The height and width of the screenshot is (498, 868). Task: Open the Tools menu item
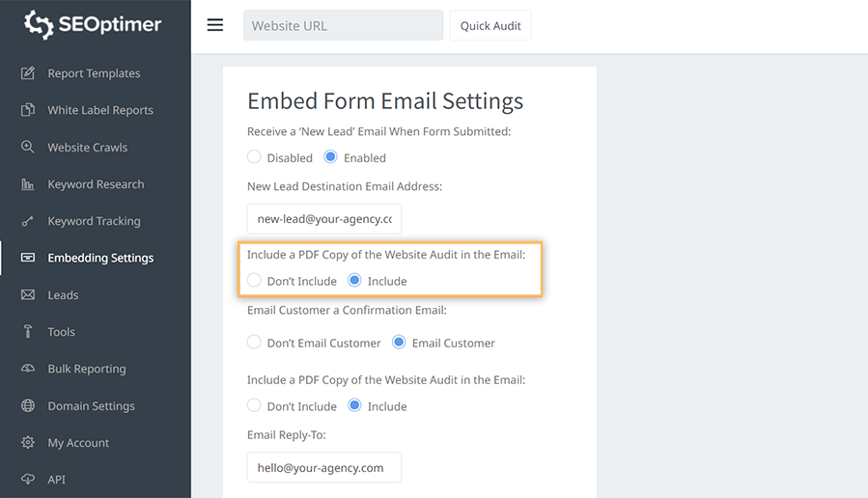61,332
